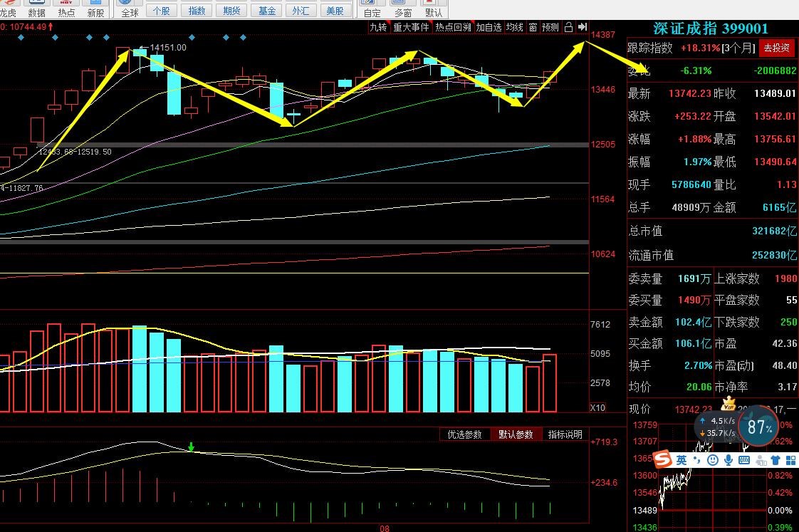Click the collapse-right arrow icon above chart
This screenshot has width=799, height=532.
(583, 27)
